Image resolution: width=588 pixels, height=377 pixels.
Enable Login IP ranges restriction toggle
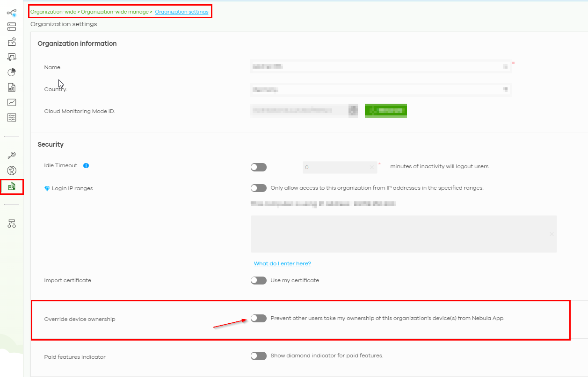tap(258, 188)
